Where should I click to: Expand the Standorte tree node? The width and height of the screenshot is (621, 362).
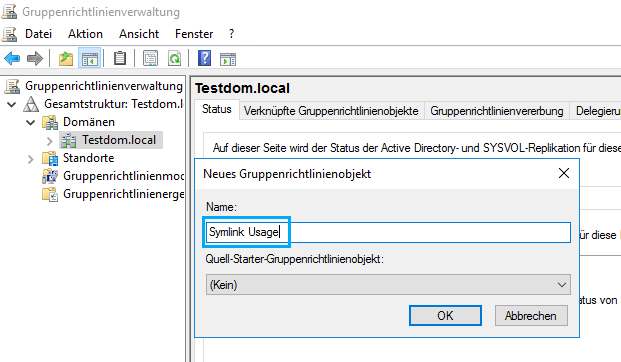pos(30,159)
